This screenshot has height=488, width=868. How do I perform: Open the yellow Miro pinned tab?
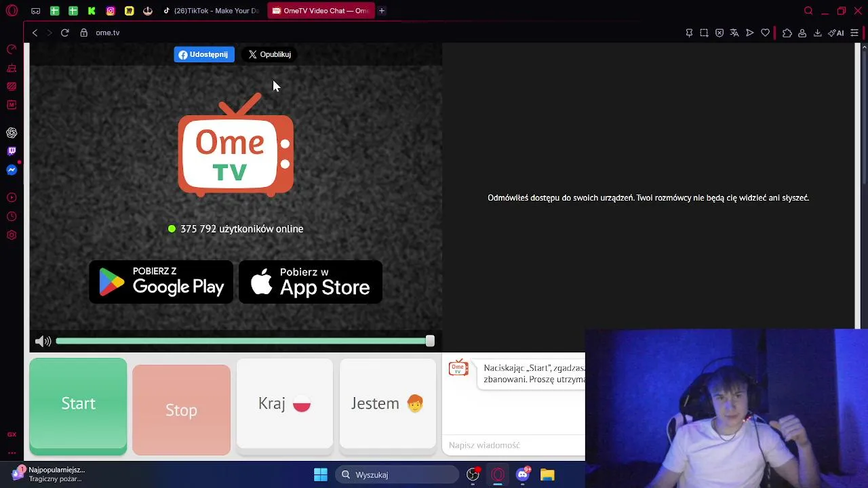[x=129, y=11]
